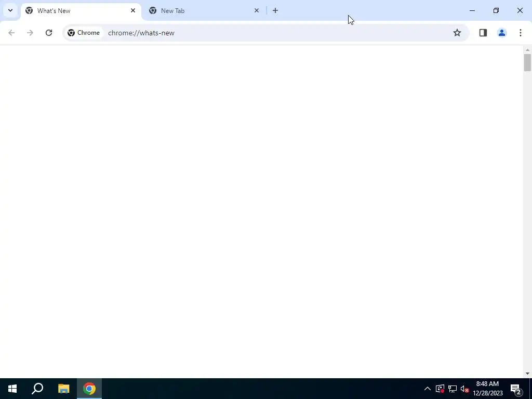Click the muted volume tray icon
The width and height of the screenshot is (532, 399).
[x=464, y=389]
